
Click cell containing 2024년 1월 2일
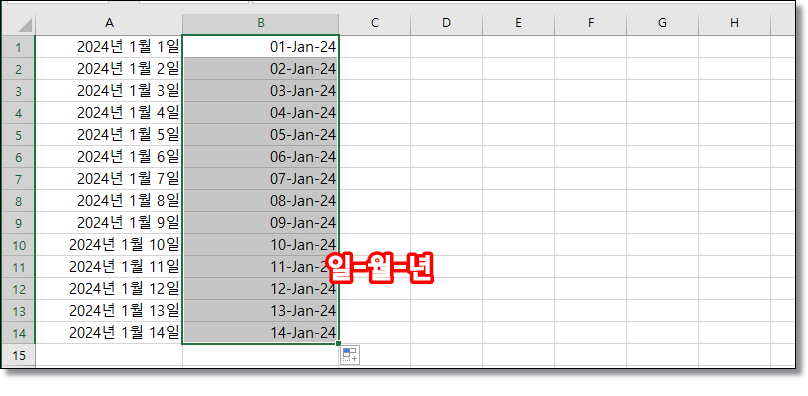pos(109,69)
